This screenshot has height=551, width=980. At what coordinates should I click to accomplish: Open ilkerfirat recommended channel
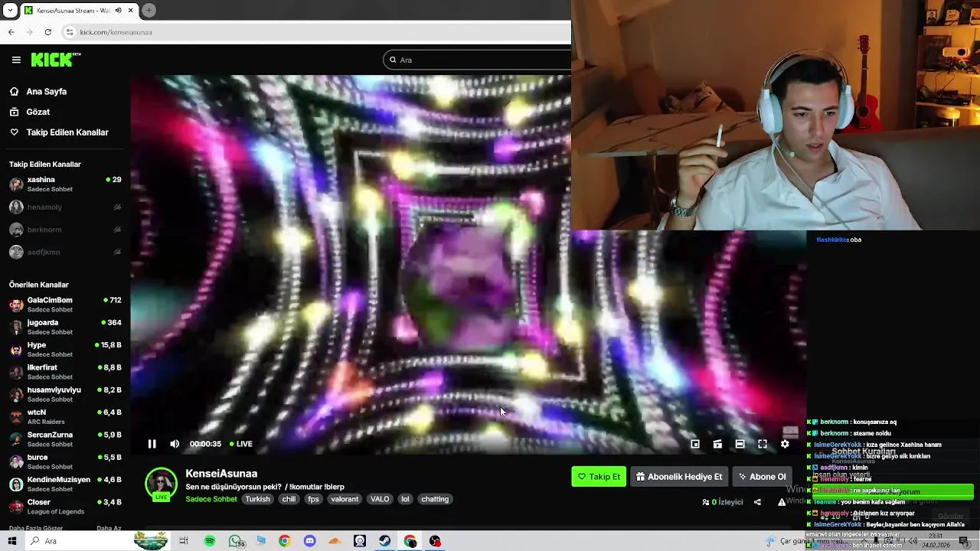[65, 372]
